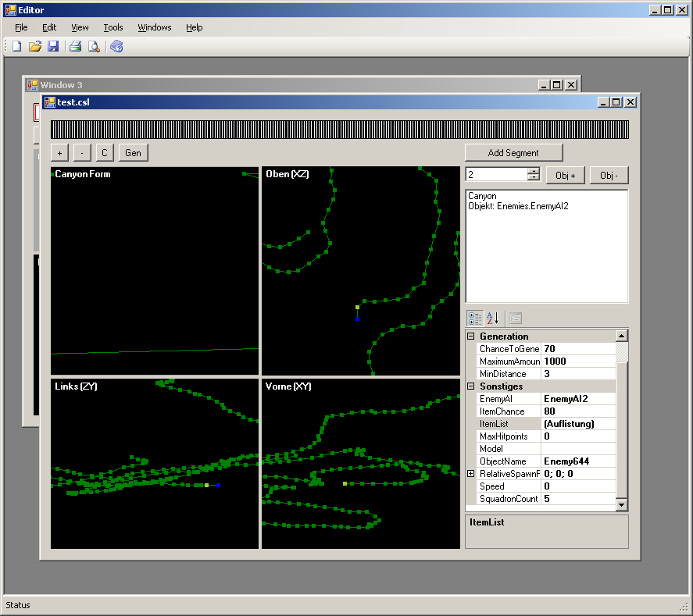
Task: Close the Window 3 child window
Action: click(x=571, y=85)
